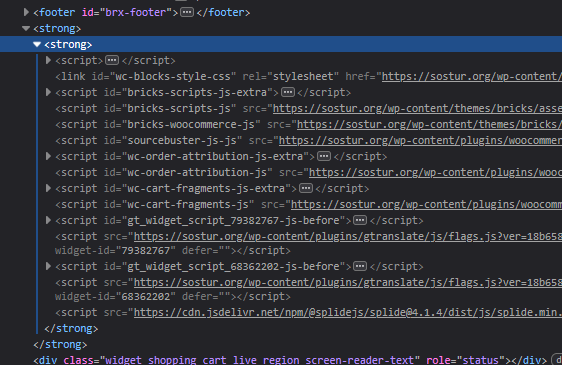Open wc-cart-fragments-js src link
Viewport: 562px width, 365px height.
[427, 204]
